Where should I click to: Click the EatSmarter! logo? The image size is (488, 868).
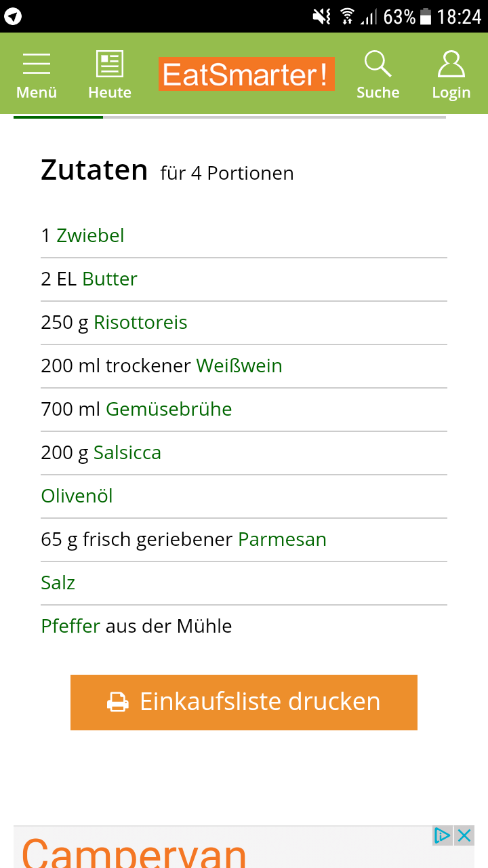[247, 74]
